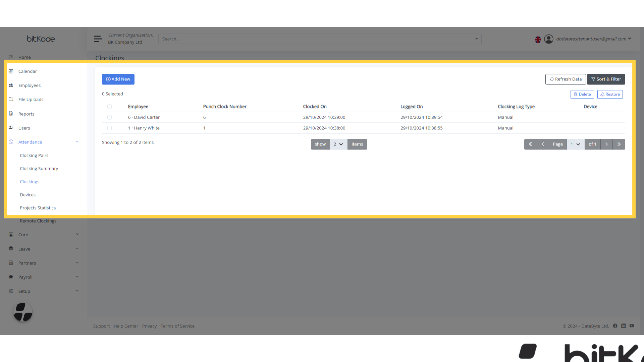Switch to the Clocking Pairs page
Image resolution: width=644 pixels, height=362 pixels.
pyautogui.click(x=34, y=155)
